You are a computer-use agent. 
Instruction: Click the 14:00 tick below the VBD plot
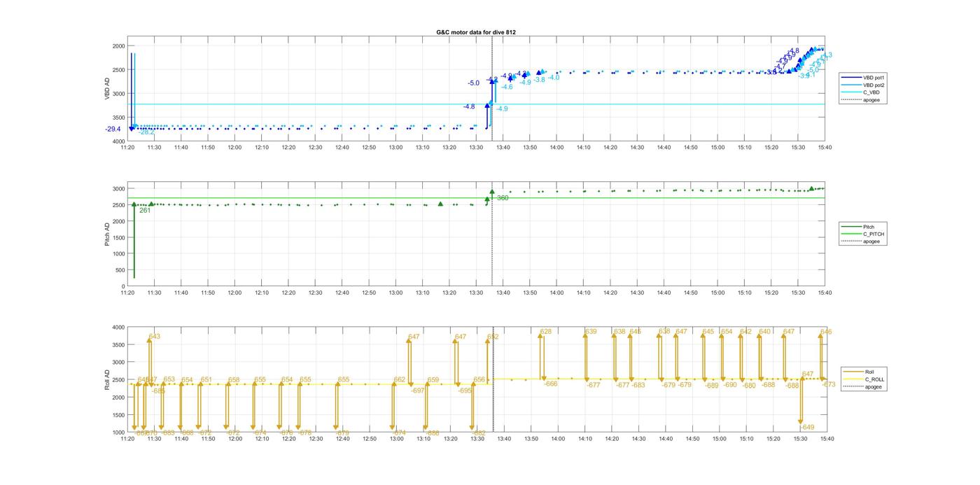pos(557,148)
